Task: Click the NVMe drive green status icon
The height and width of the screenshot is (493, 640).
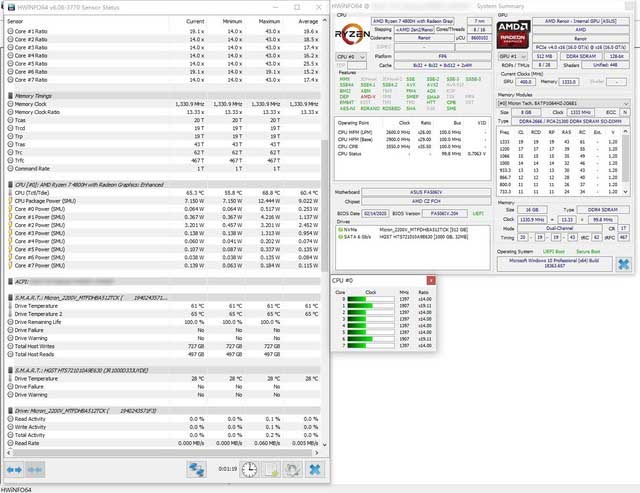Action: [x=340, y=230]
